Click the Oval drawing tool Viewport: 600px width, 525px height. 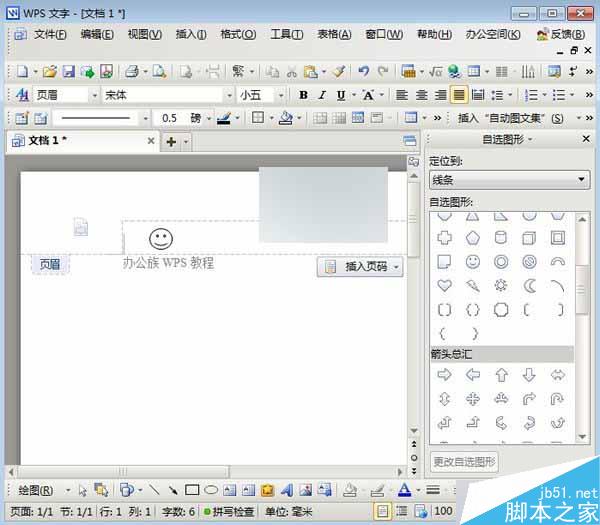point(211,490)
